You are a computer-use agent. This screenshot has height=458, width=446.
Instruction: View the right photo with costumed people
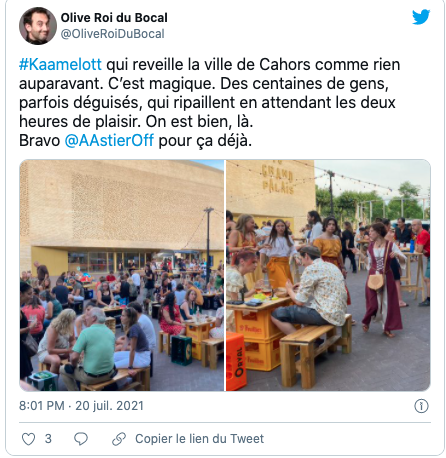pos(328,275)
